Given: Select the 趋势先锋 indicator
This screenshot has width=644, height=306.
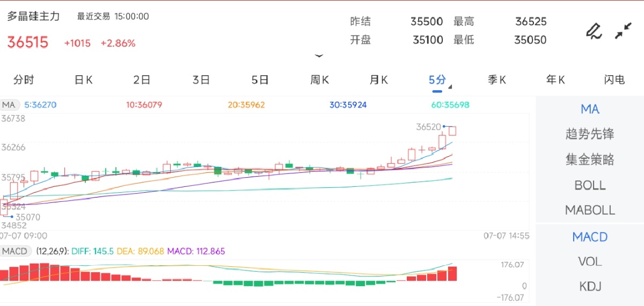Looking at the screenshot, I should coord(590,134).
